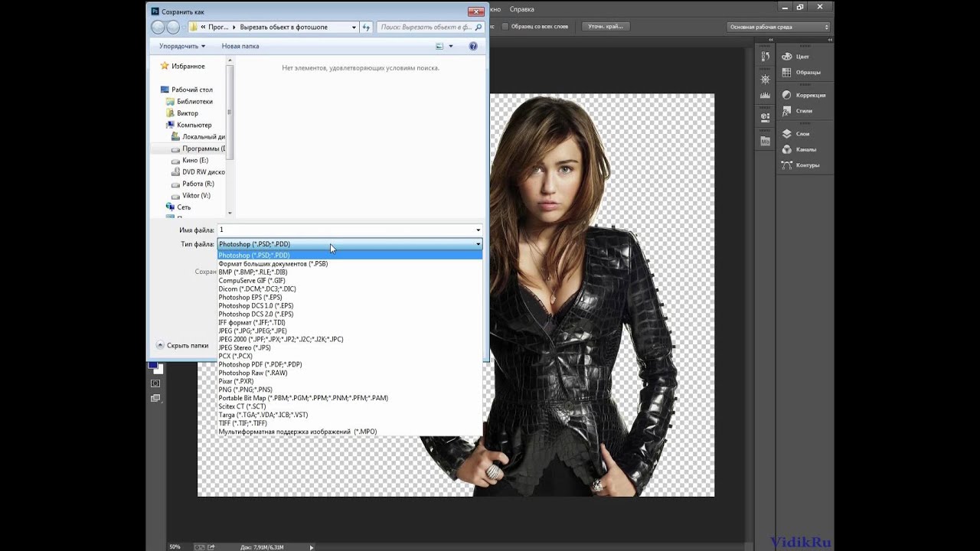The image size is (980, 551).
Task: Click the Favorites star (Избранное)
Action: pos(164,66)
